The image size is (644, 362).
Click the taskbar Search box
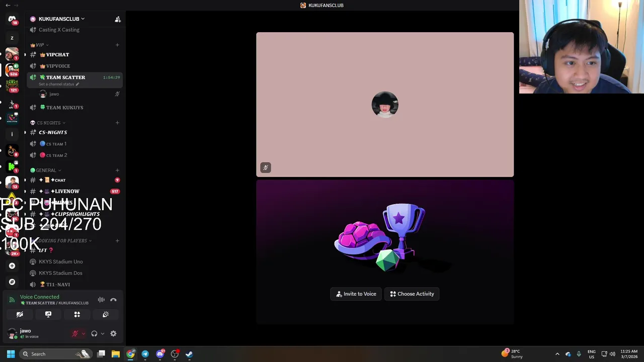[56, 354]
